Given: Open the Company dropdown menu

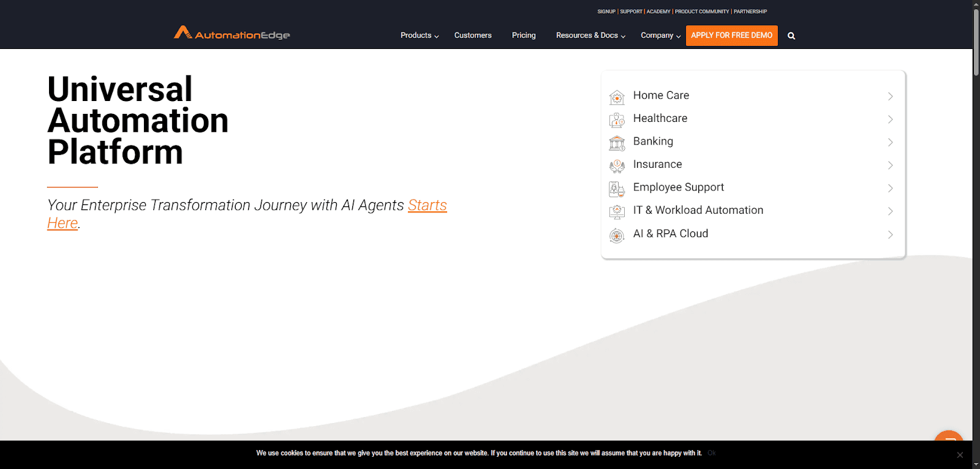Looking at the screenshot, I should [x=660, y=36].
